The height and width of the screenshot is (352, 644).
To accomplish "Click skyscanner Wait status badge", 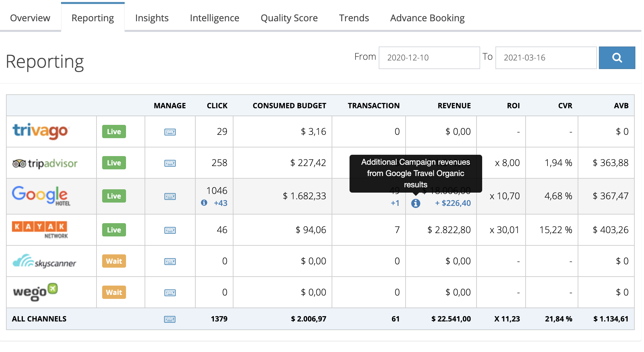I will 114,261.
